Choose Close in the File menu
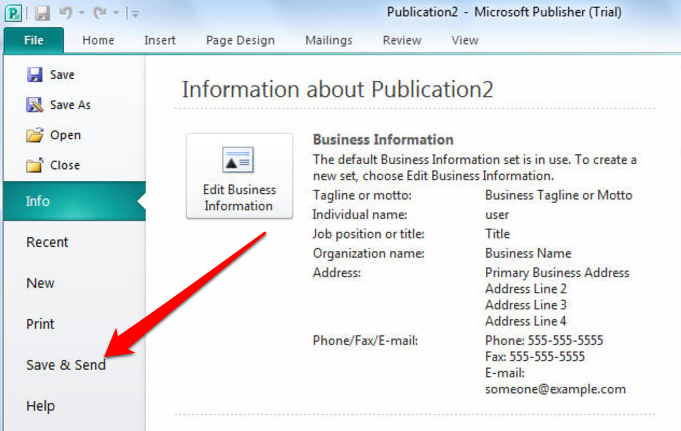The image size is (681, 431). pos(65,165)
